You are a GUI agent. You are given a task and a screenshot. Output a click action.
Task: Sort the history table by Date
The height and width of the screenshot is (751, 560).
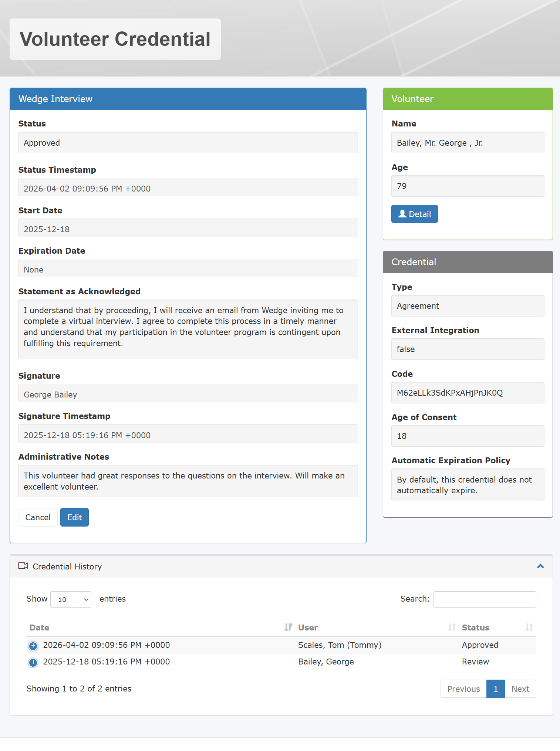[x=288, y=627]
